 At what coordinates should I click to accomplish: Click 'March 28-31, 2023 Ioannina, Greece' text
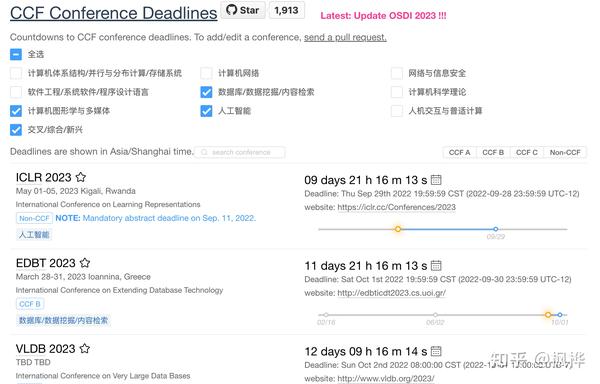point(83,277)
